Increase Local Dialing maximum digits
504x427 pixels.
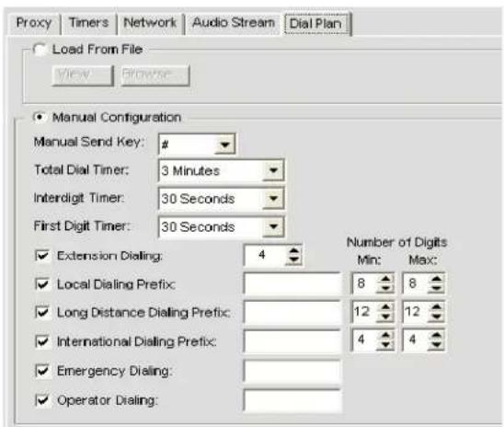[437, 279]
